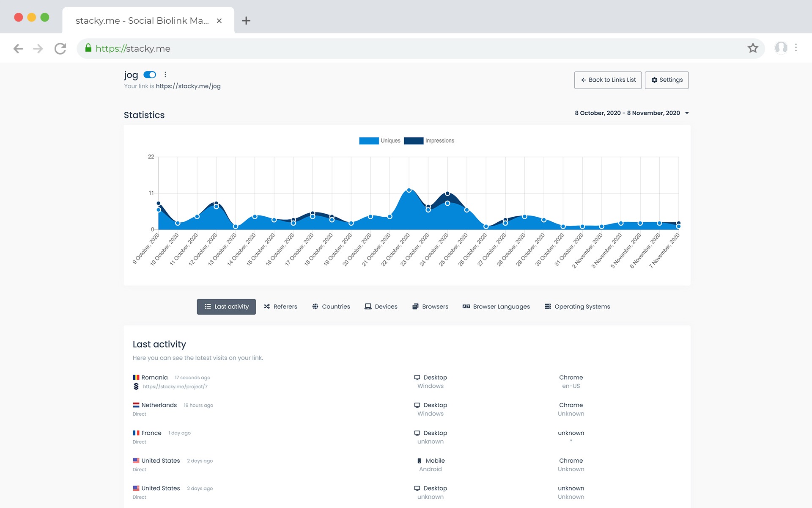The image size is (812, 508).
Task: Toggle Impressions series in chart legend
Action: [428, 141]
